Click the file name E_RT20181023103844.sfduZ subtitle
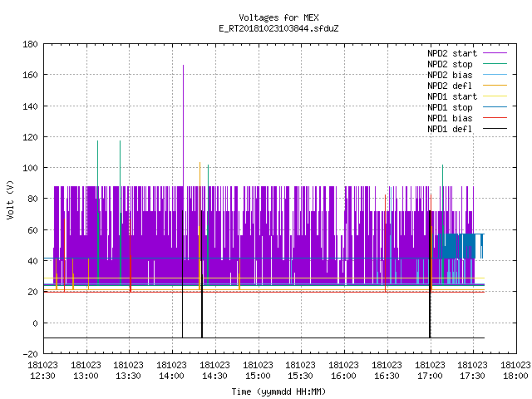Viewport: 532px width, 399px height. click(x=278, y=28)
